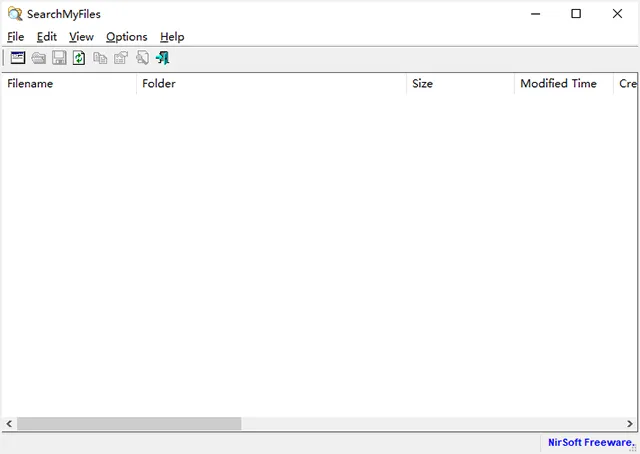Click the horizontal scrollbar right arrow

[630, 424]
